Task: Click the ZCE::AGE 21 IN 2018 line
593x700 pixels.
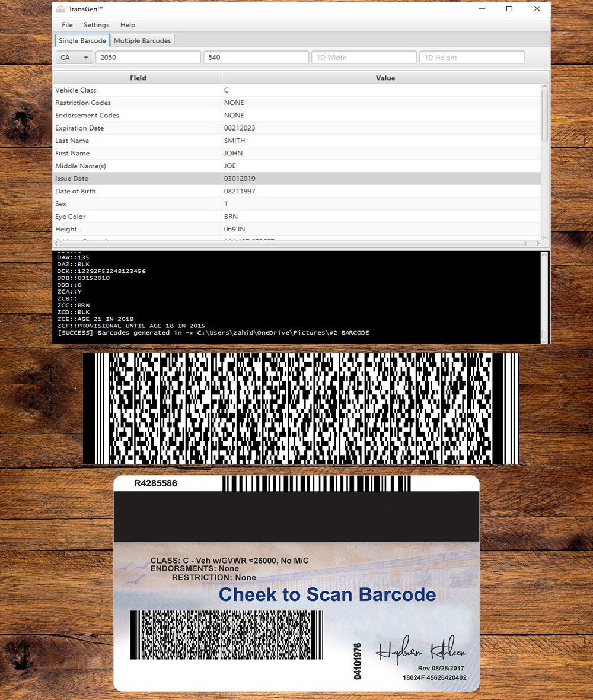Action: tap(95, 319)
